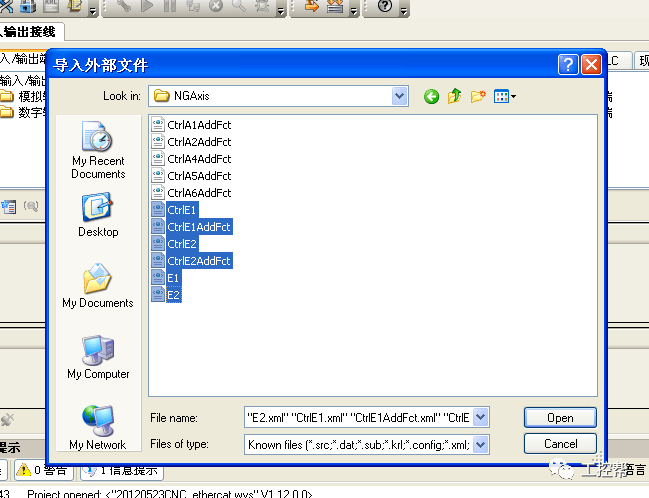Select the CtrlA1AddFct file

tap(198, 125)
